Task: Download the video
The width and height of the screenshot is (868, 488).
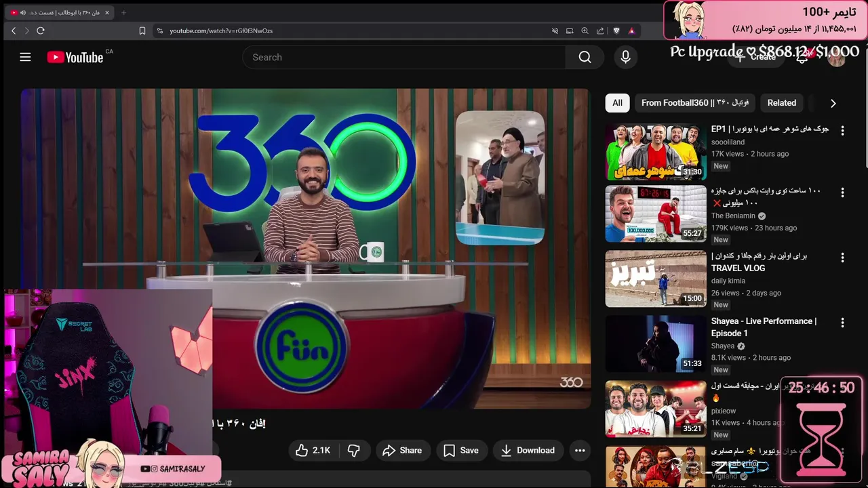Action: pos(528,450)
